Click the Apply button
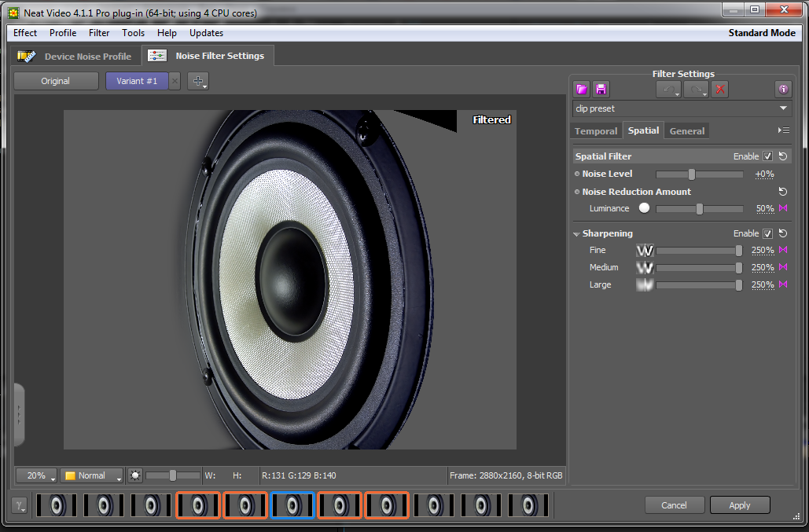 739,505
